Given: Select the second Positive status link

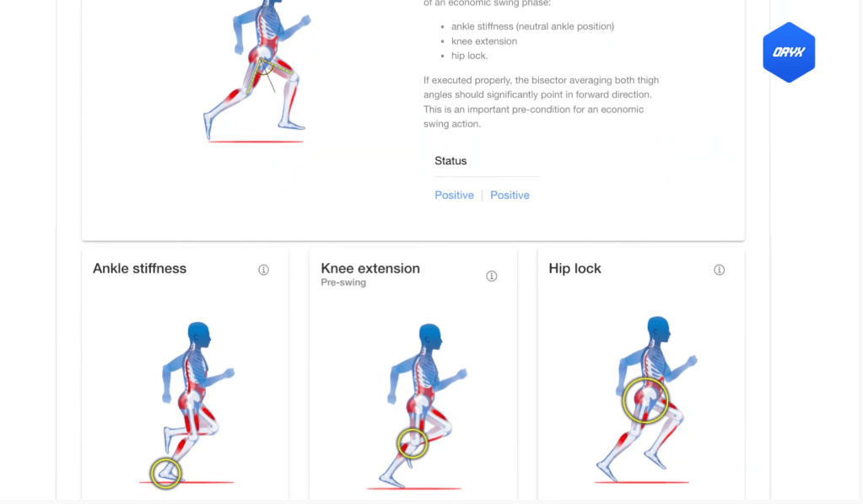Looking at the screenshot, I should pos(510,196).
